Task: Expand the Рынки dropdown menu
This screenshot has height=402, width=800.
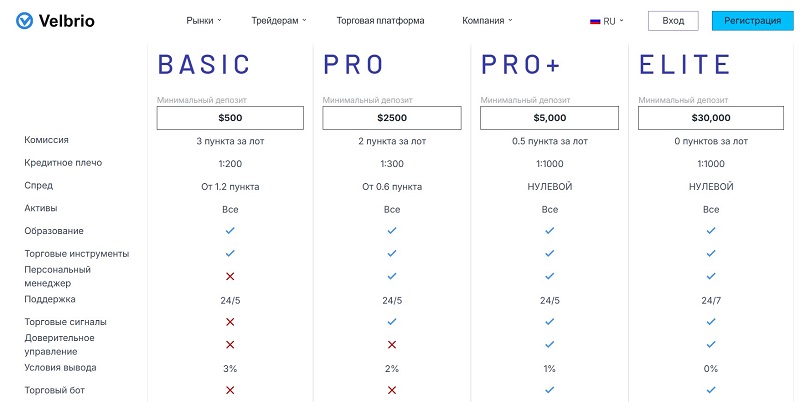Action: tap(204, 21)
